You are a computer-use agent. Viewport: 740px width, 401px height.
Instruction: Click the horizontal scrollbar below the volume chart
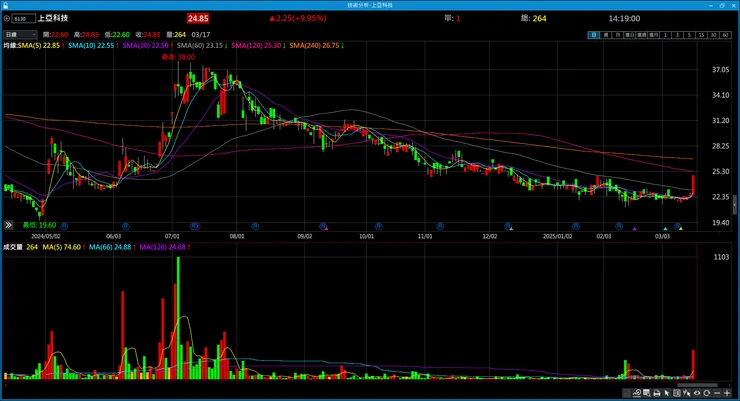(698, 385)
